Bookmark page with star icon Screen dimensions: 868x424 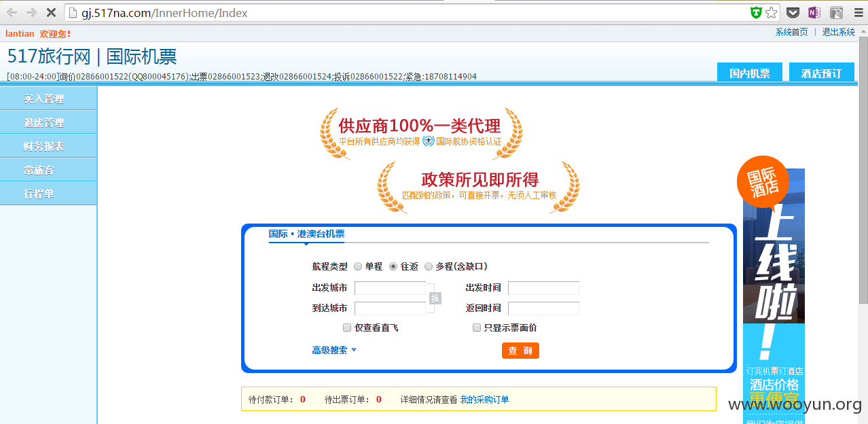tap(771, 13)
